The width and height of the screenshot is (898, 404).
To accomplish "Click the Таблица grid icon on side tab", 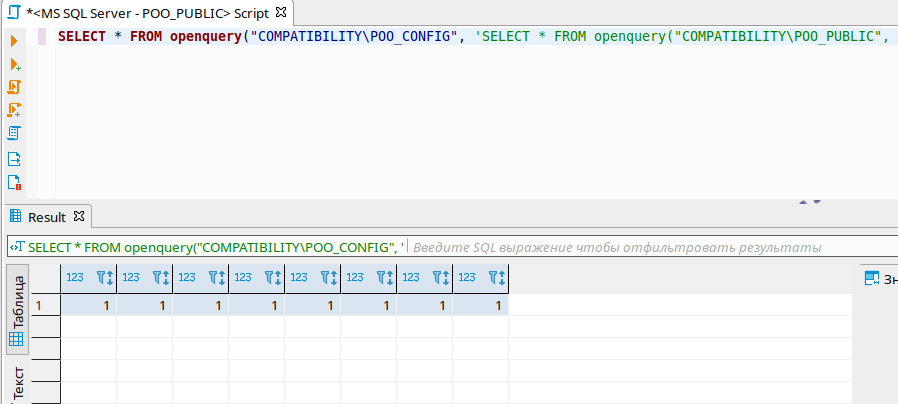I will [x=16, y=339].
